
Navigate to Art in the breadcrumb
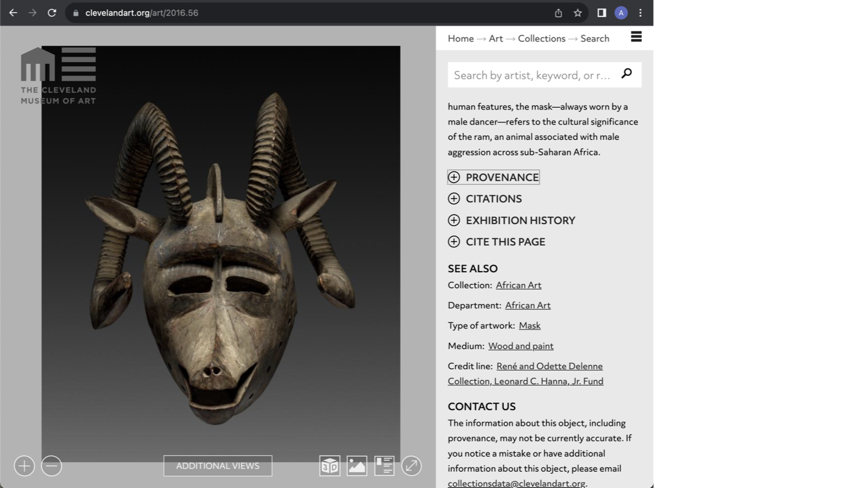[495, 39]
